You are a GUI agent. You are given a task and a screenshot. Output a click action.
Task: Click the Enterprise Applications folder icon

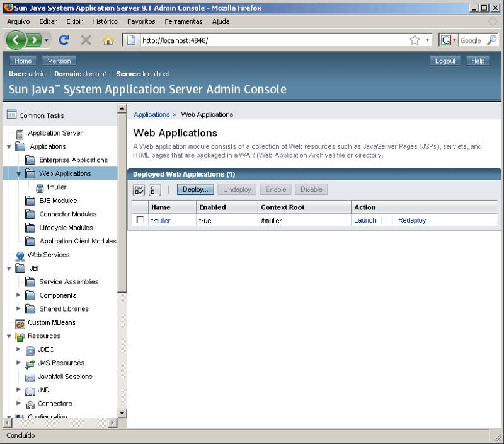[30, 160]
